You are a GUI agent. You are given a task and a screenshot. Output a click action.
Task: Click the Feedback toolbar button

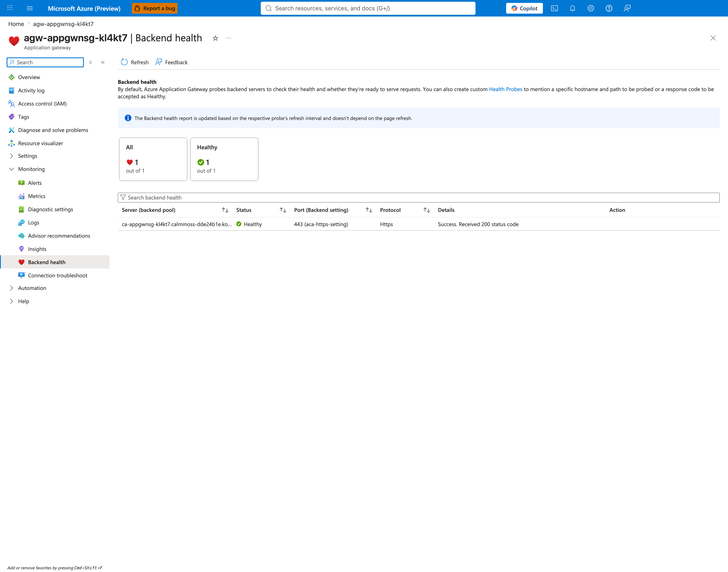[171, 62]
